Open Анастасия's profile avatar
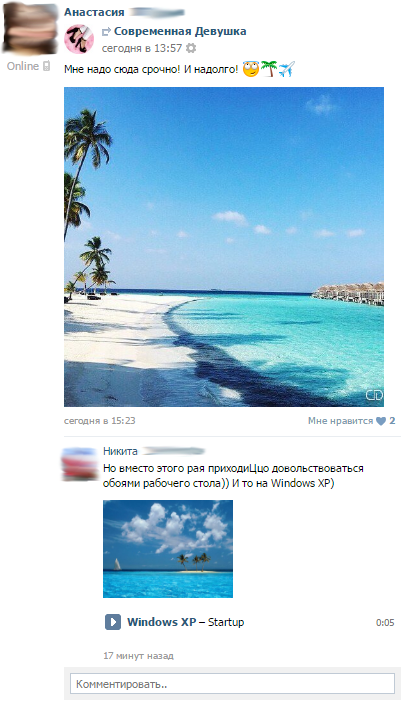The height and width of the screenshot is (704, 407). tap(30, 28)
